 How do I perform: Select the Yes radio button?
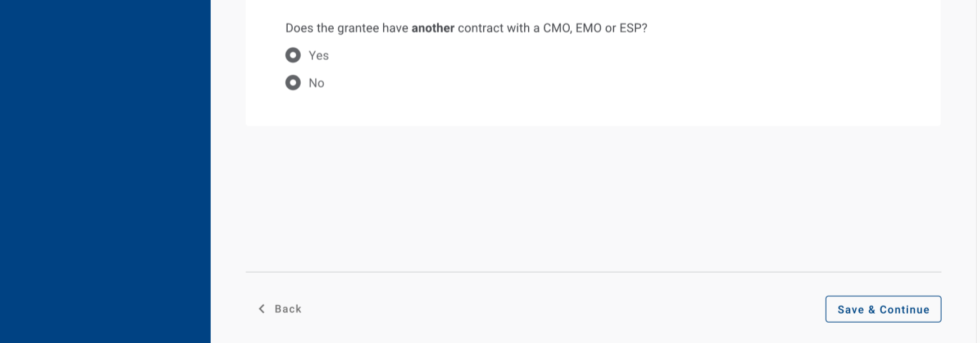click(x=293, y=55)
